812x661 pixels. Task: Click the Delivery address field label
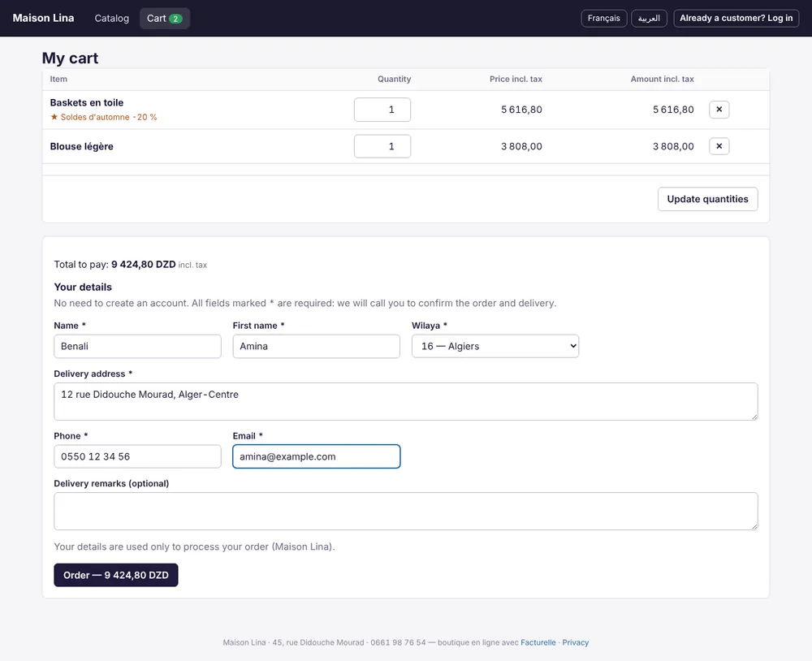tap(93, 374)
